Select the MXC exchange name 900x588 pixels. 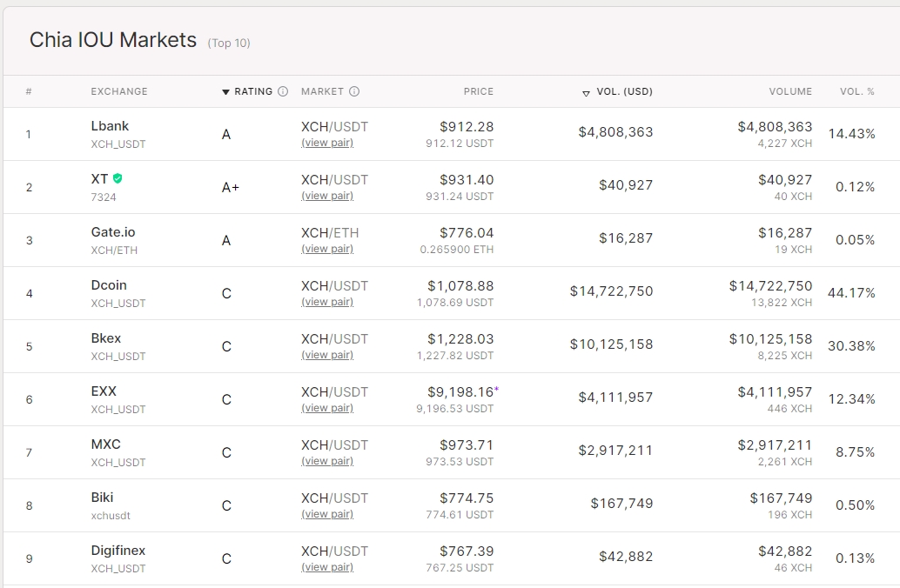pos(105,444)
